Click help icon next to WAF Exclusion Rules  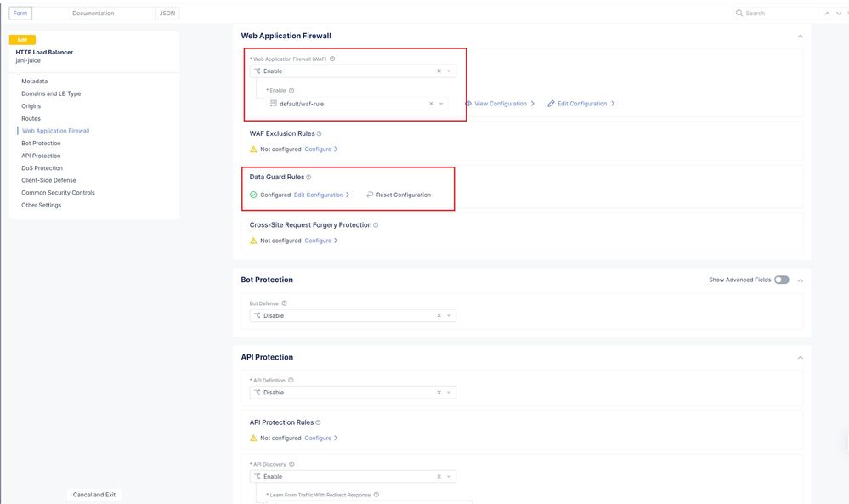(319, 133)
